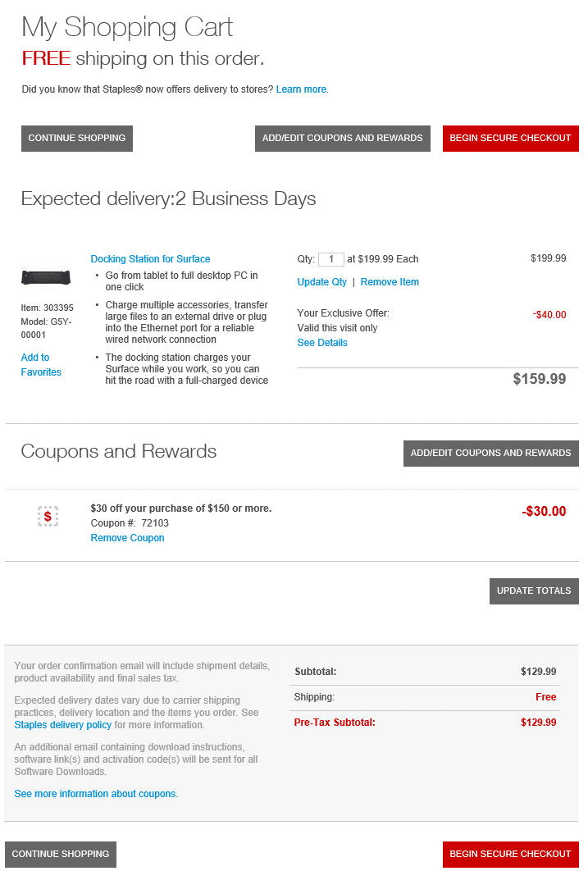Screen dimensions: 588x871
Task: Click the Learn more link about store delivery
Action: tap(301, 89)
